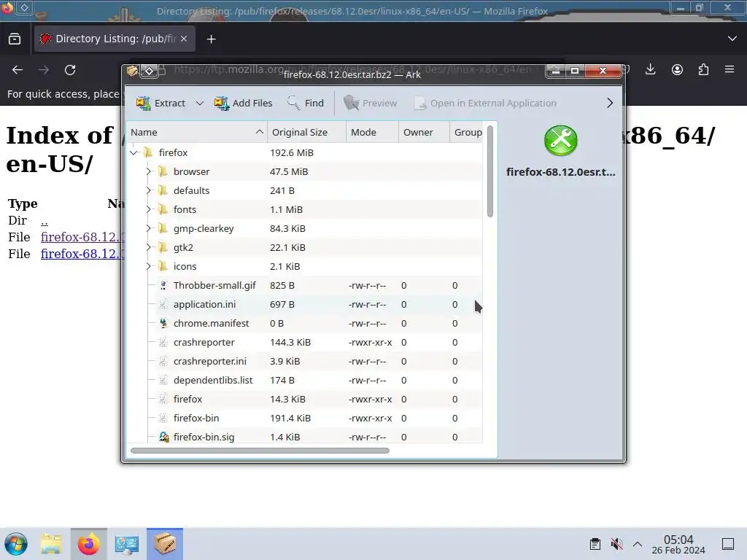
Task: Select the firefox root folder icon
Action: point(149,152)
